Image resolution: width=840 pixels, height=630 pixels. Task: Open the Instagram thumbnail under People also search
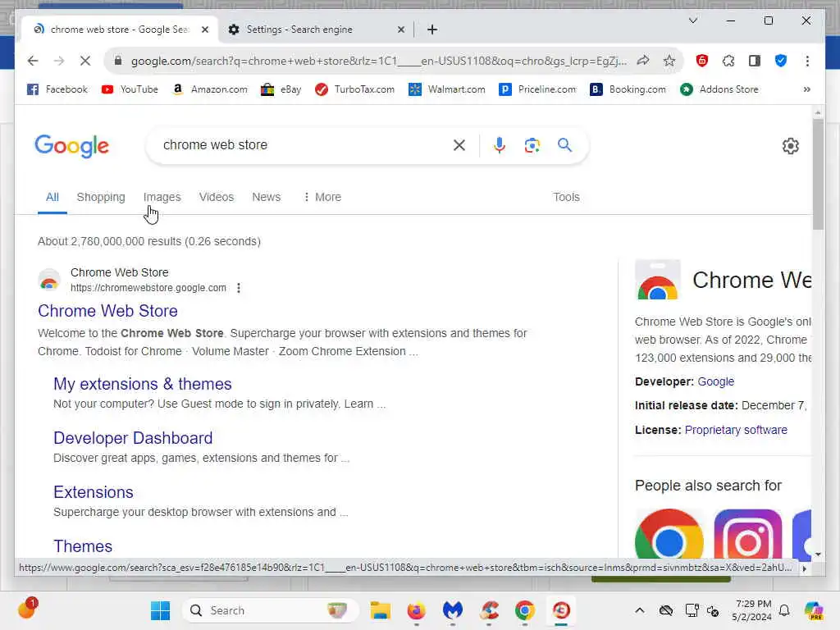pyautogui.click(x=747, y=533)
